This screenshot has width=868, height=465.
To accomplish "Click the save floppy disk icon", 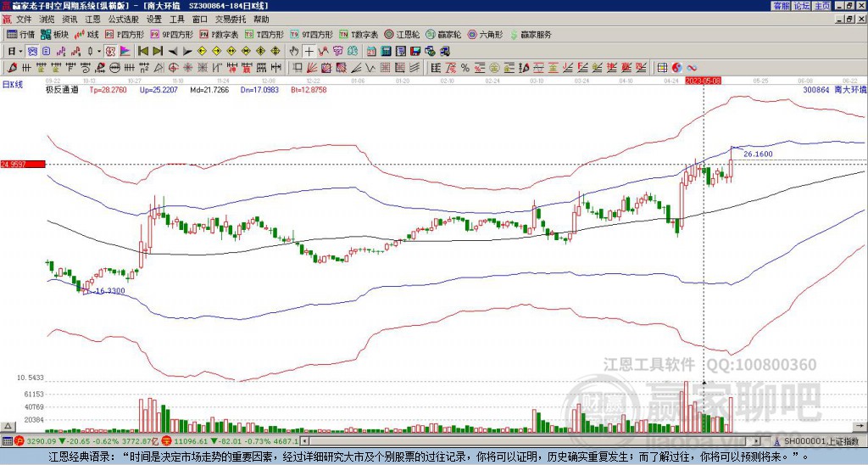I will 415,51.
